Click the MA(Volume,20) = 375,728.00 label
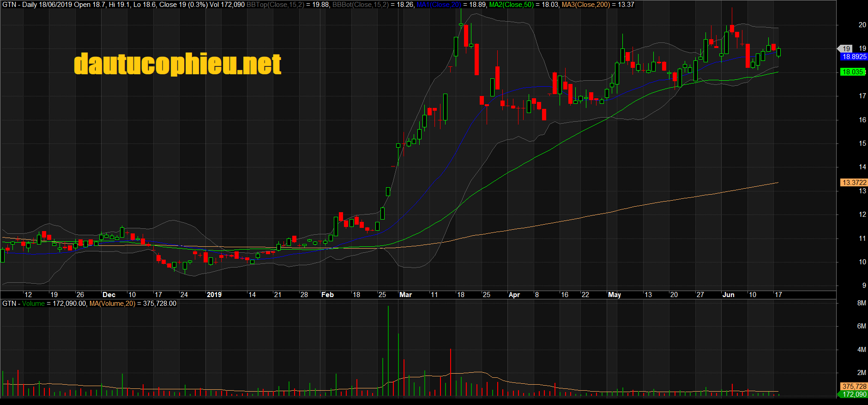The width and height of the screenshot is (868, 405). [x=133, y=304]
